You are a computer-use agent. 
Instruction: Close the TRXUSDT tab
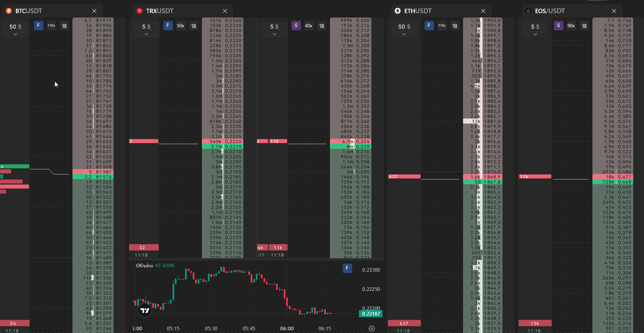(x=225, y=11)
